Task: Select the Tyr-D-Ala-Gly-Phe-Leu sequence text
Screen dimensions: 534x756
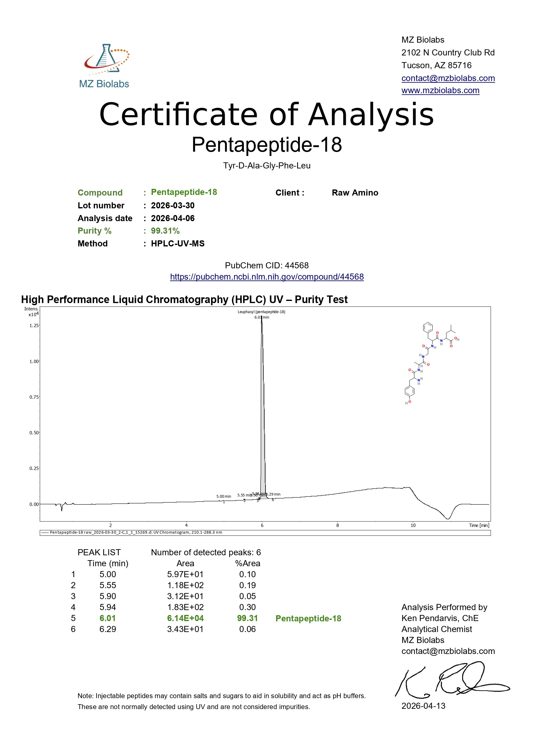Action: 267,166
